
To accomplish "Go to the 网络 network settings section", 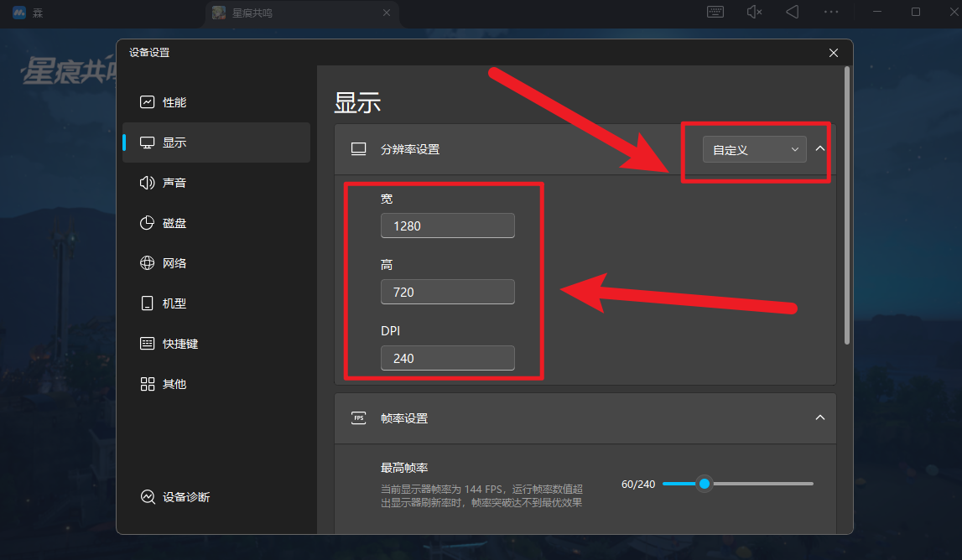I will point(174,263).
